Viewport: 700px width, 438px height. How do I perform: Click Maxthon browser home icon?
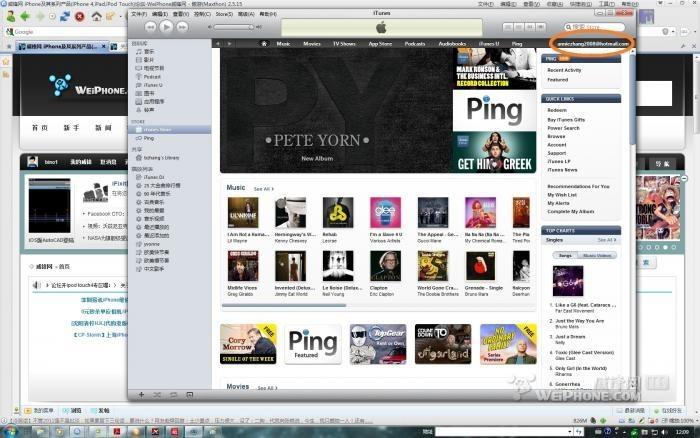(x=96, y=17)
